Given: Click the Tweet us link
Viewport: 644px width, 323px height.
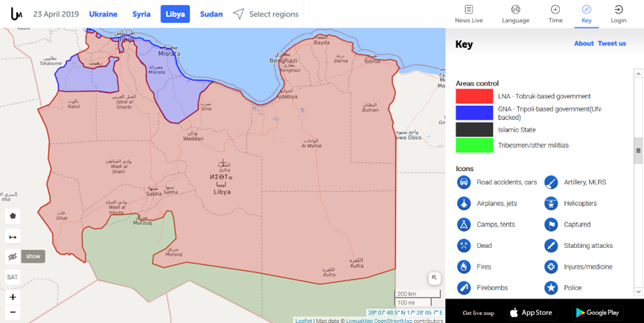Looking at the screenshot, I should click(611, 44).
